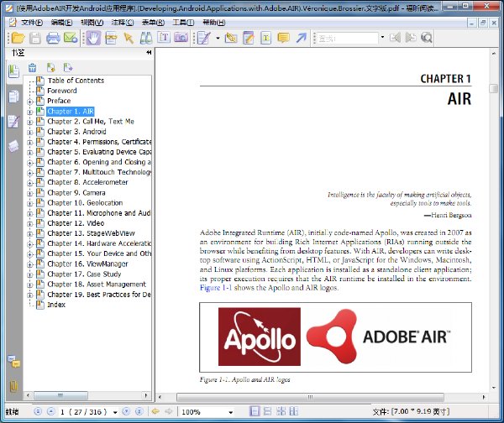Image resolution: width=504 pixels, height=423 pixels.
Task: Choose the Select Text tool
Action: (x=111, y=38)
